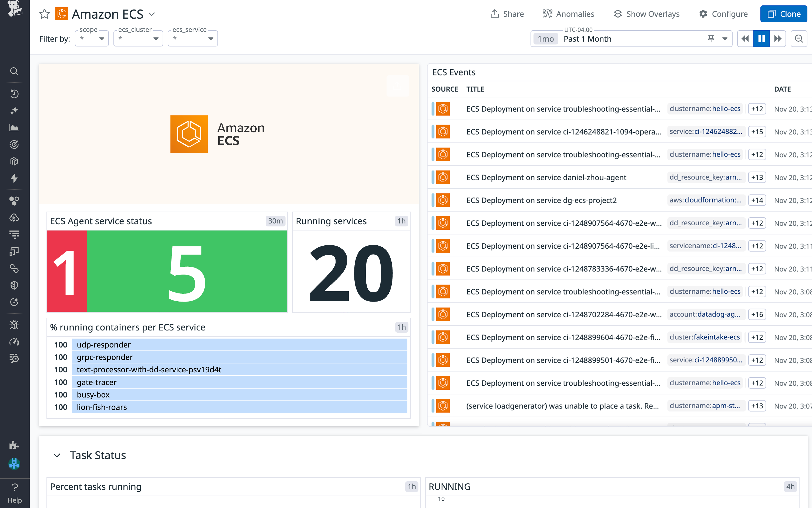The width and height of the screenshot is (812, 508).
Task: Open the APM lightning bolt icon
Action: click(x=14, y=178)
